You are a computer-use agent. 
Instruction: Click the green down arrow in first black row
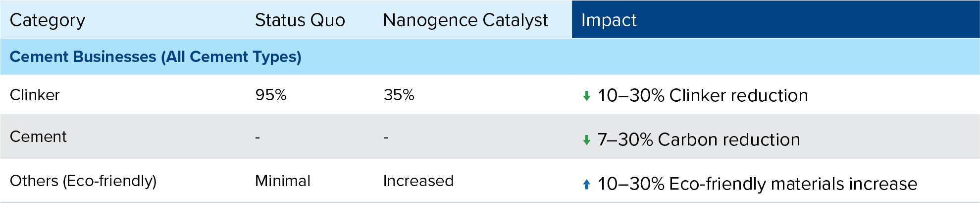[586, 96]
